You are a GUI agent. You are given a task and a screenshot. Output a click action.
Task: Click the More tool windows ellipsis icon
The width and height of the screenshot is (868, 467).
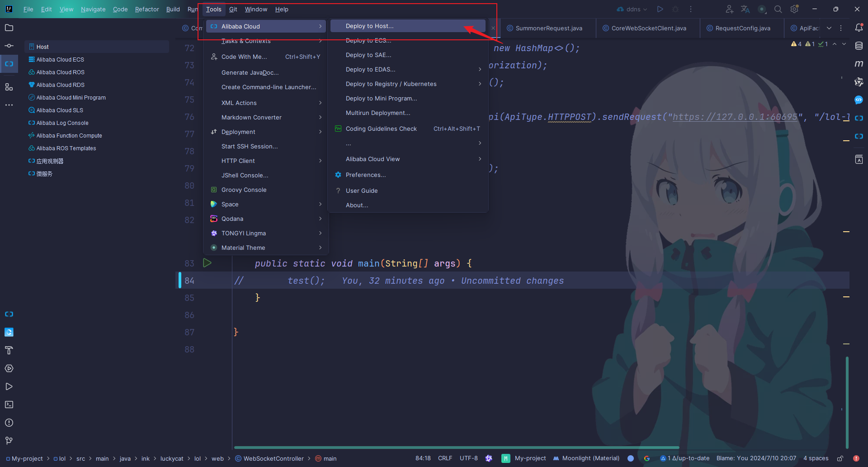(9, 105)
